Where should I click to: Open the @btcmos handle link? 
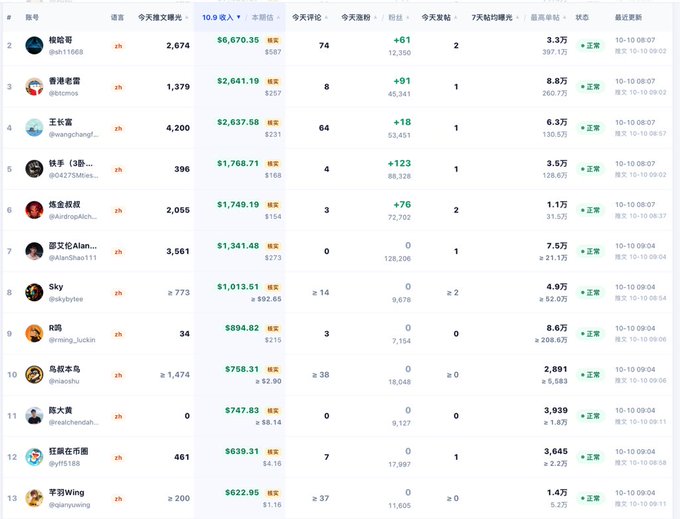pos(63,93)
